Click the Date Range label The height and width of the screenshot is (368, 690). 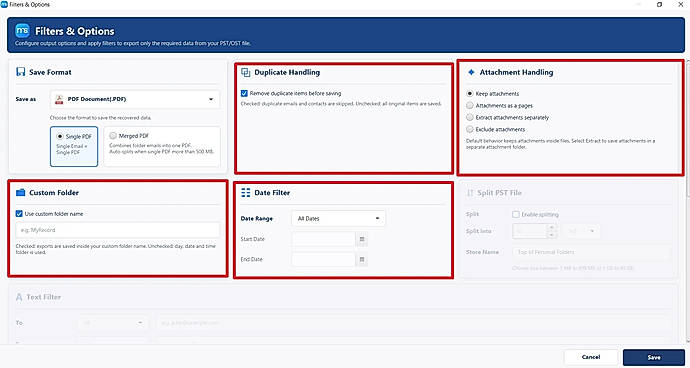tap(257, 218)
